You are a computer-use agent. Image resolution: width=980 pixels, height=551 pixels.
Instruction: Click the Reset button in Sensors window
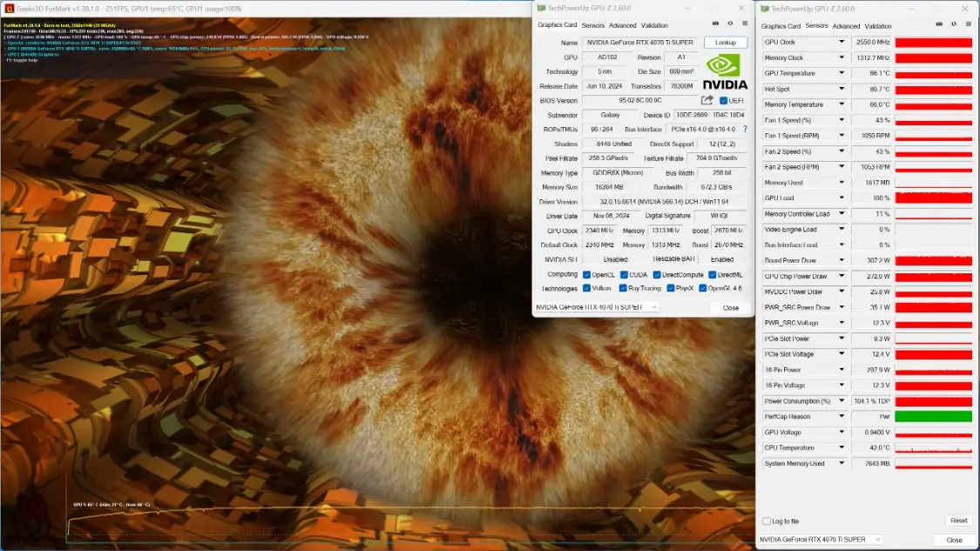tap(958, 521)
